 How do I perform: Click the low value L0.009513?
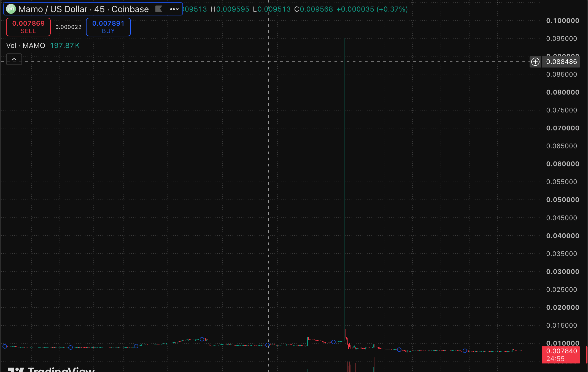(x=272, y=9)
